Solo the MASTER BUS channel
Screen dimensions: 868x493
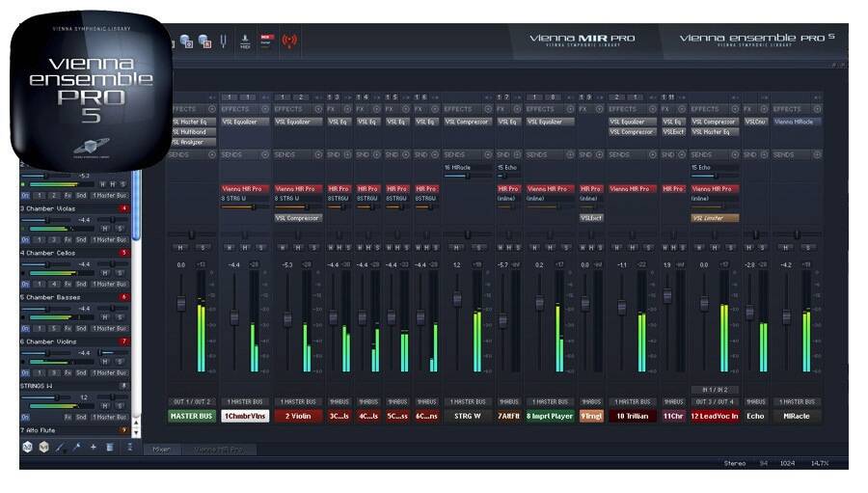pos(203,248)
